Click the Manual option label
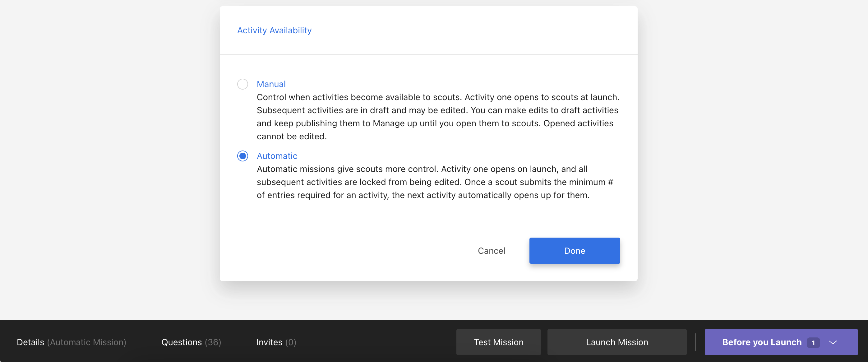This screenshot has width=868, height=362. tap(271, 84)
